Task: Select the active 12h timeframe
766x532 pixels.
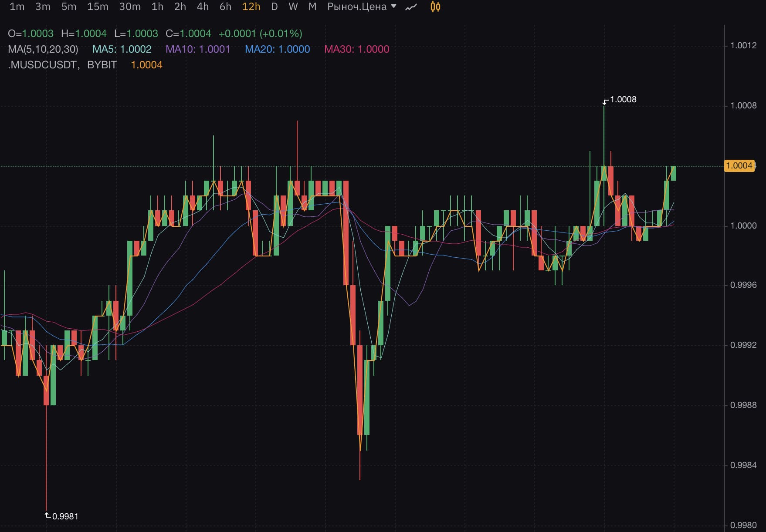Action: pyautogui.click(x=251, y=7)
